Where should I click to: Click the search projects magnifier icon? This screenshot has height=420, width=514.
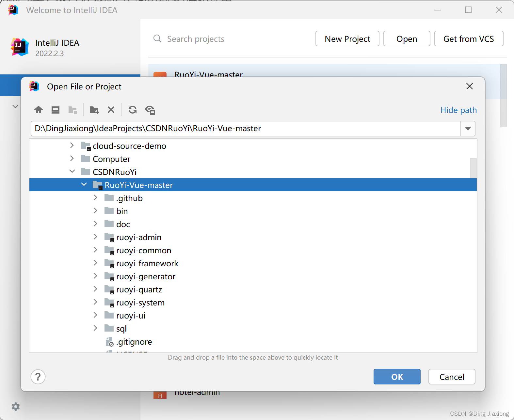point(157,39)
